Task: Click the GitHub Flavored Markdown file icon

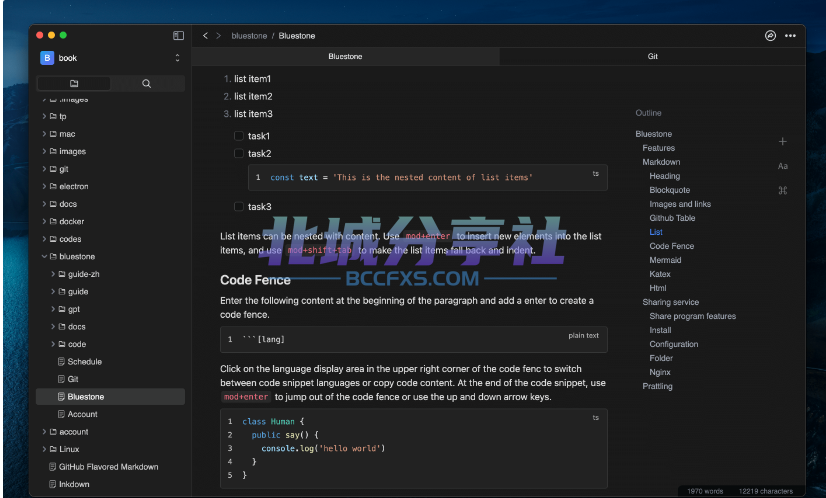Action: (52, 466)
